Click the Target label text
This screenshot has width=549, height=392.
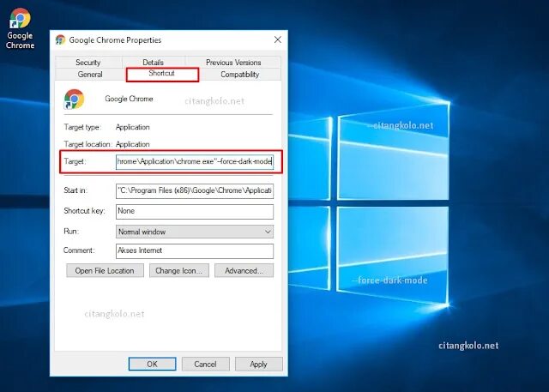(x=75, y=162)
